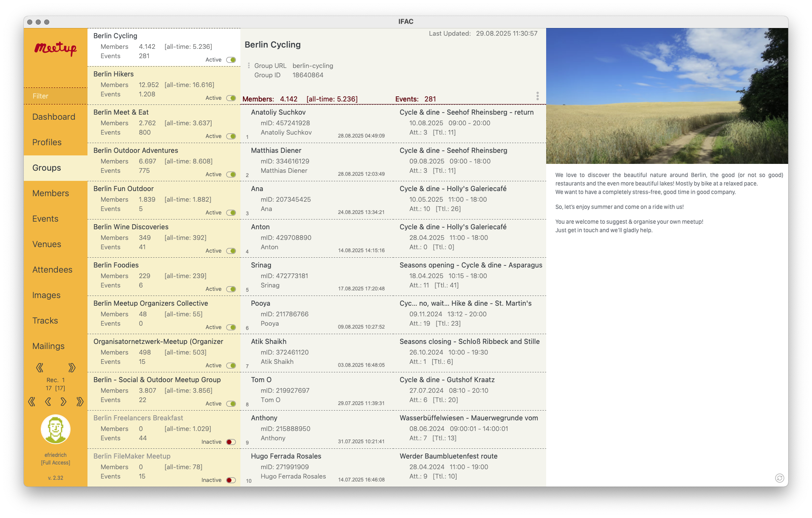Disable Active switch for Berlin Wine Discoveries
812x518 pixels.
[x=231, y=251]
